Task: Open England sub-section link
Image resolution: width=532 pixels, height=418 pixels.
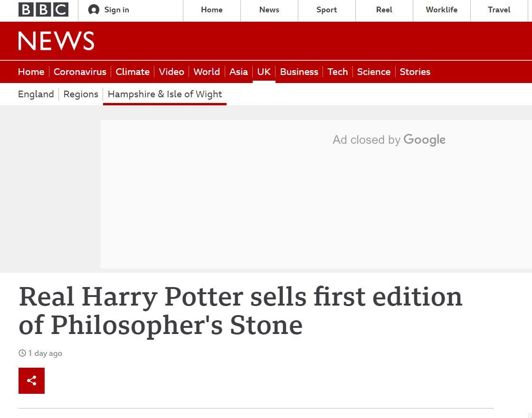Action: pos(36,94)
